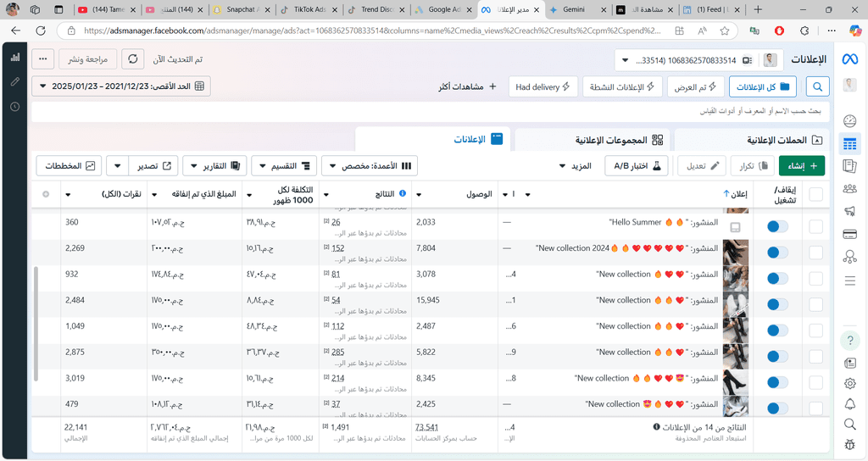Screen dimensions: 868x461
Task: Open the three-dots more options button
Action: pyautogui.click(x=42, y=58)
